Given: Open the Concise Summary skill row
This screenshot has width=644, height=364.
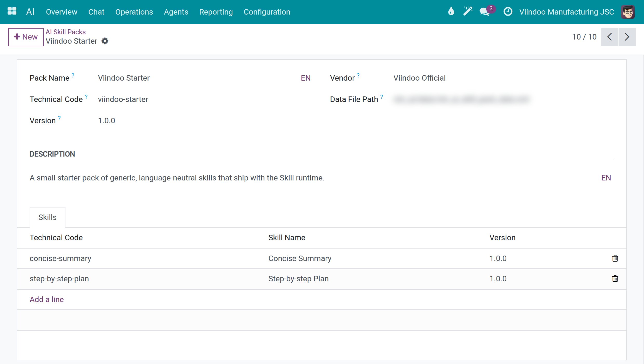Looking at the screenshot, I should pyautogui.click(x=322, y=258).
